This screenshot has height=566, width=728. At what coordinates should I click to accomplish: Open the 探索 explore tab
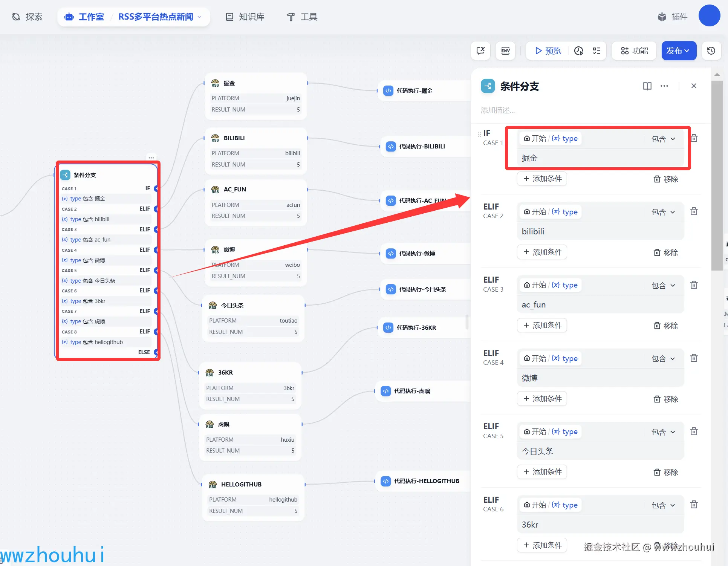(x=27, y=17)
